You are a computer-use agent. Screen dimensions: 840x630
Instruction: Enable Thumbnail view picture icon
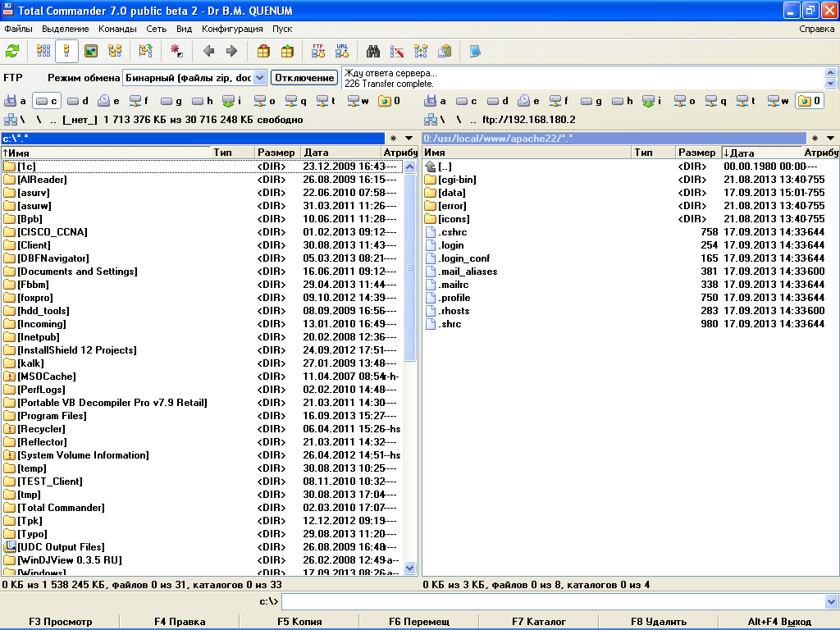tap(91, 52)
